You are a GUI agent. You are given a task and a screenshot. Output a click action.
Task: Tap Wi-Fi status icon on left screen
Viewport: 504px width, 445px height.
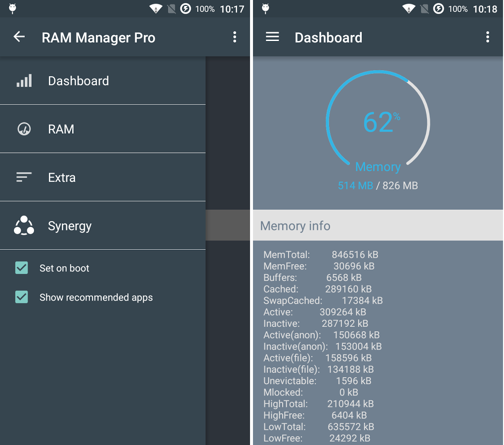point(156,9)
